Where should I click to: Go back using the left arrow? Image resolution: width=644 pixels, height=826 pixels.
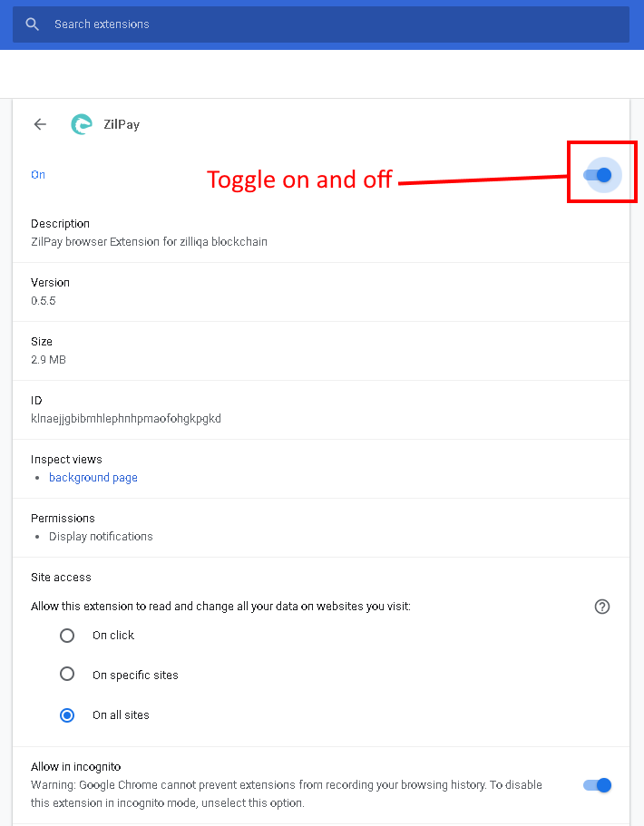40,124
